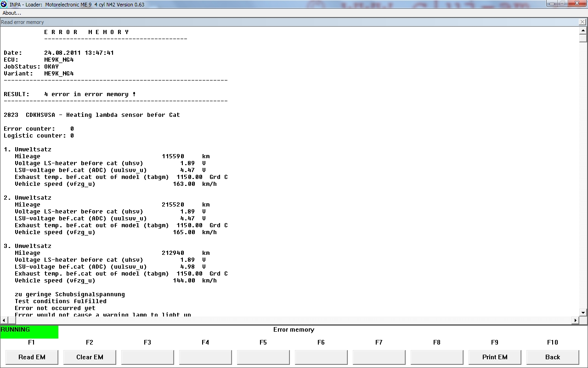The width and height of the screenshot is (588, 368).
Task: Minimize the INPA Loader window
Action: [552, 4]
